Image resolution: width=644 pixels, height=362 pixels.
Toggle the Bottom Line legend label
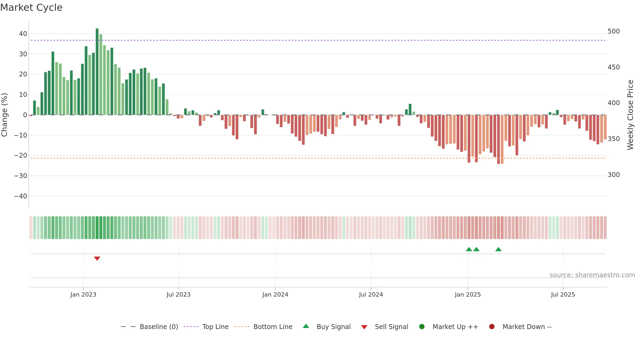[x=273, y=327]
